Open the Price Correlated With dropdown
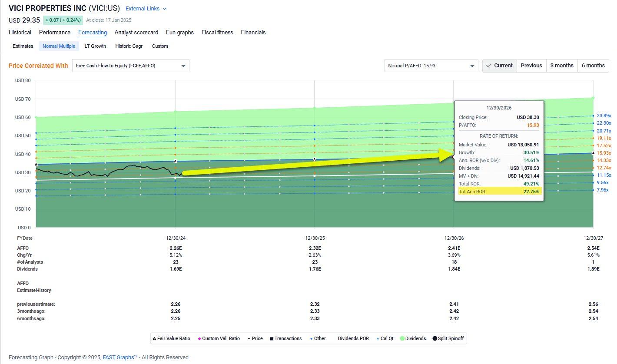The image size is (617, 364). pyautogui.click(x=130, y=65)
